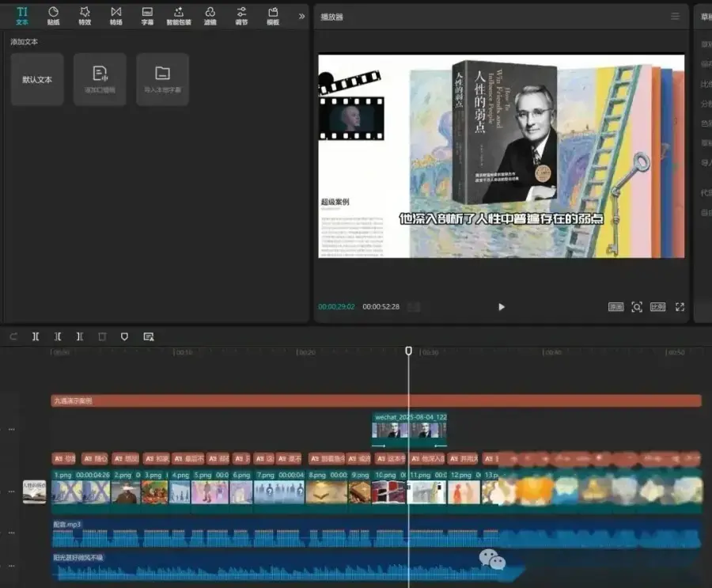Click the total duration 00:00:52:28

click(381, 307)
